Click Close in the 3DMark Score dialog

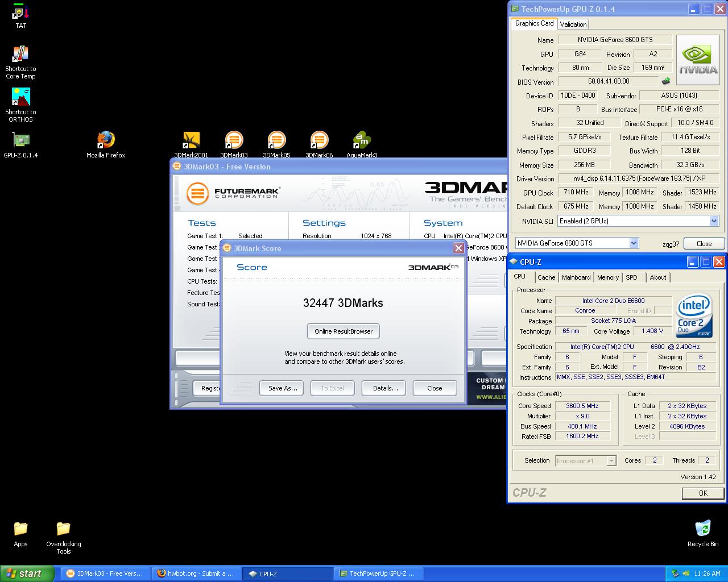435,388
